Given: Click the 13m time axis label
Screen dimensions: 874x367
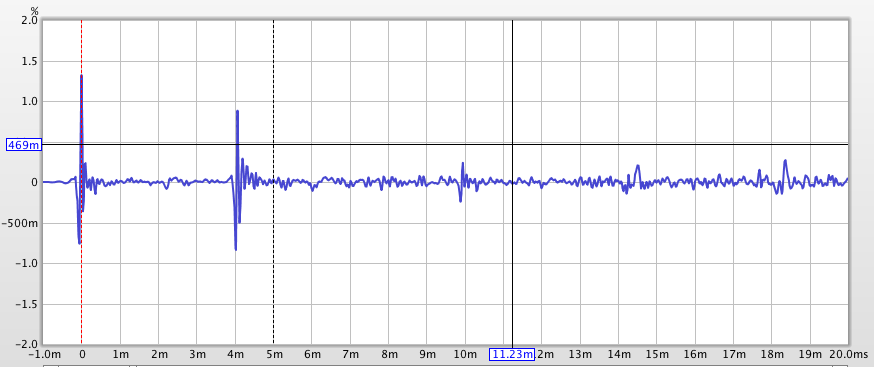Looking at the screenshot, I should pyautogui.click(x=580, y=355).
